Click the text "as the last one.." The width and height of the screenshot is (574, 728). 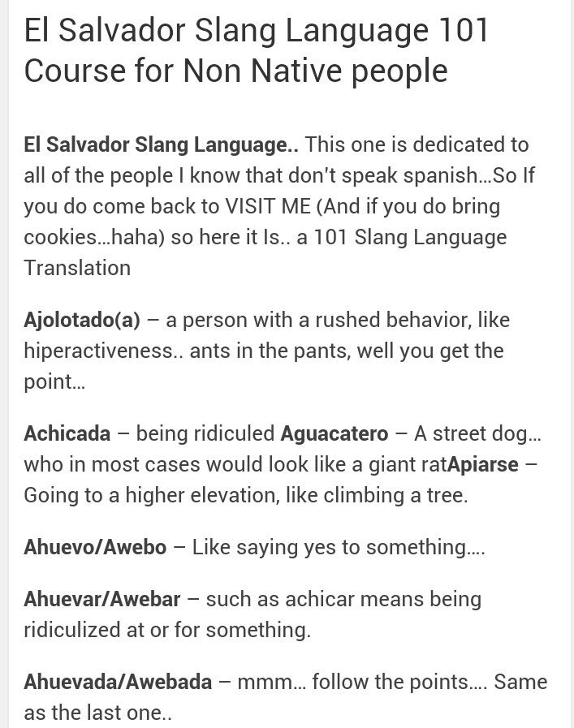coord(97,713)
